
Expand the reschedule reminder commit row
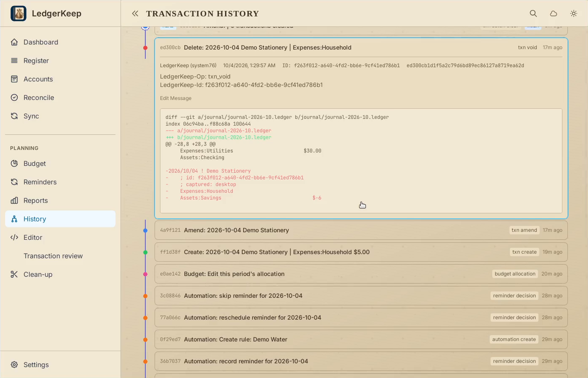(361, 318)
